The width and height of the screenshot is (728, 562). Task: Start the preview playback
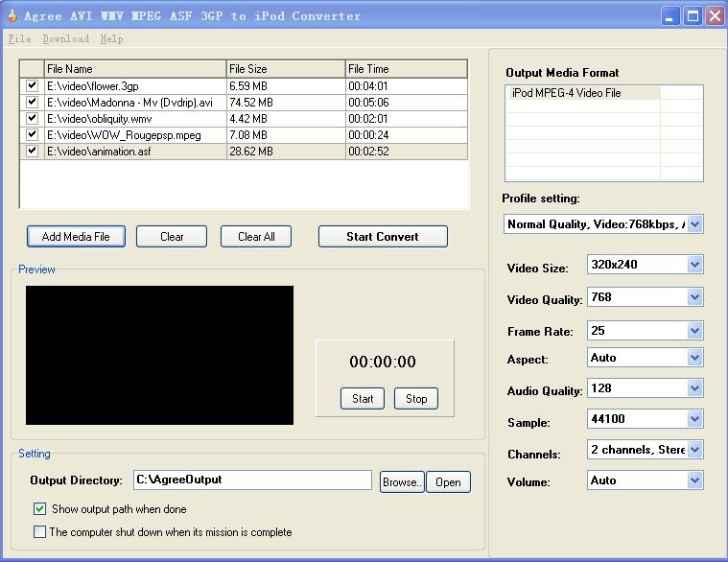(x=363, y=399)
